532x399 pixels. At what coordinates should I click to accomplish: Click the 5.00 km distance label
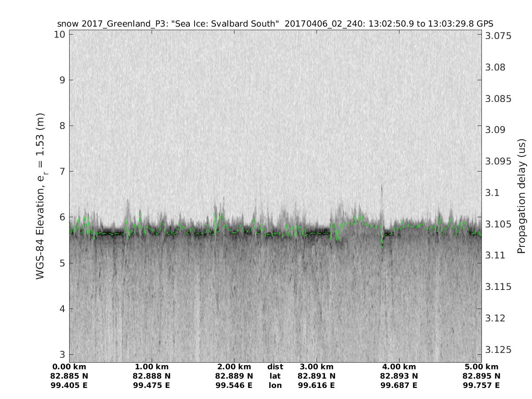481,367
